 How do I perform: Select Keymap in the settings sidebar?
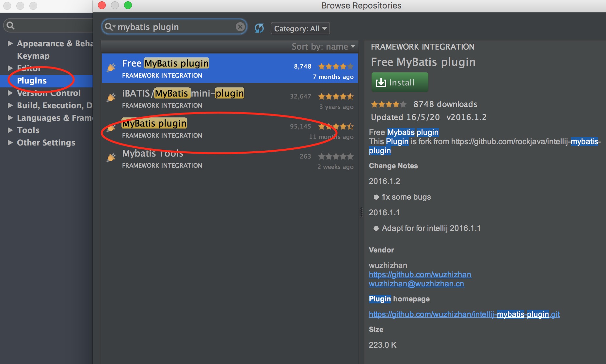(x=33, y=56)
